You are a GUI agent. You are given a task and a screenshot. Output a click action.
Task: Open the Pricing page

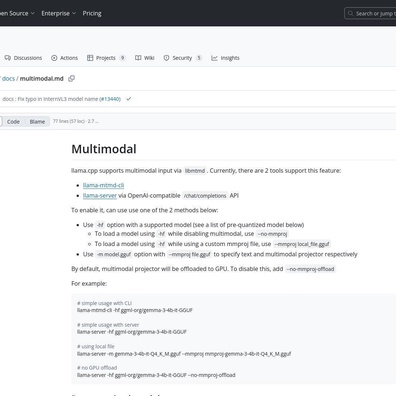click(92, 13)
